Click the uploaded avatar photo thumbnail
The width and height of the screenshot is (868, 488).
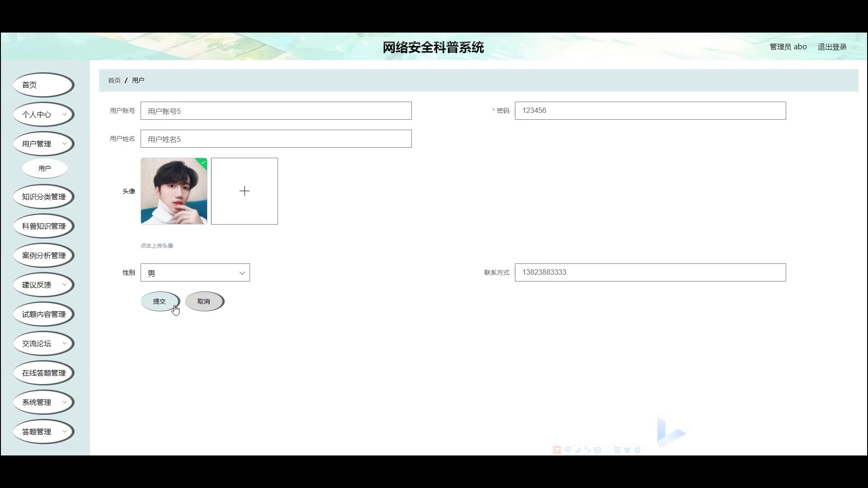(174, 191)
